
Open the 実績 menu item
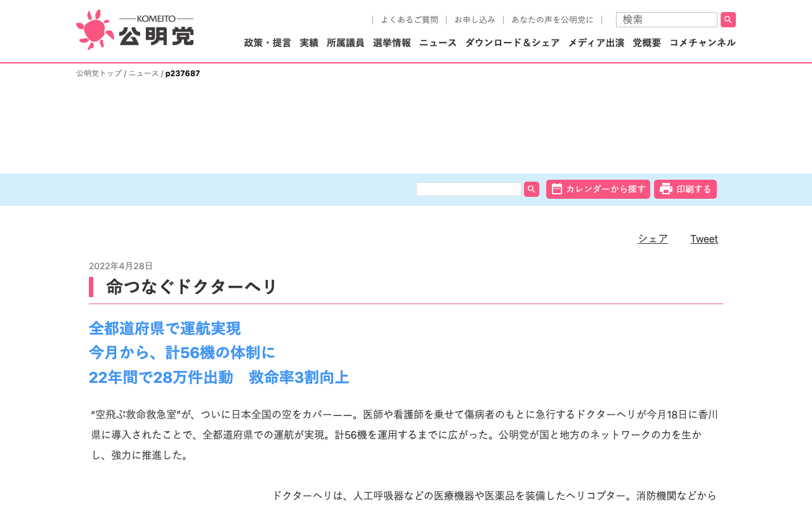pos(309,43)
